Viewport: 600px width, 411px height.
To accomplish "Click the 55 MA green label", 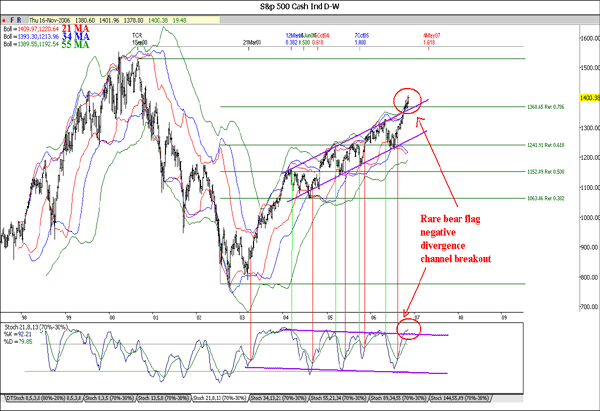I will (75, 45).
